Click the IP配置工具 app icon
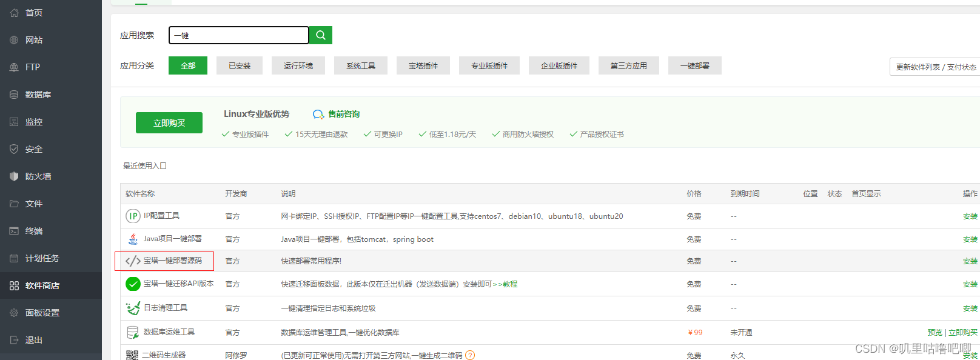This screenshot has width=980, height=360. click(x=133, y=216)
